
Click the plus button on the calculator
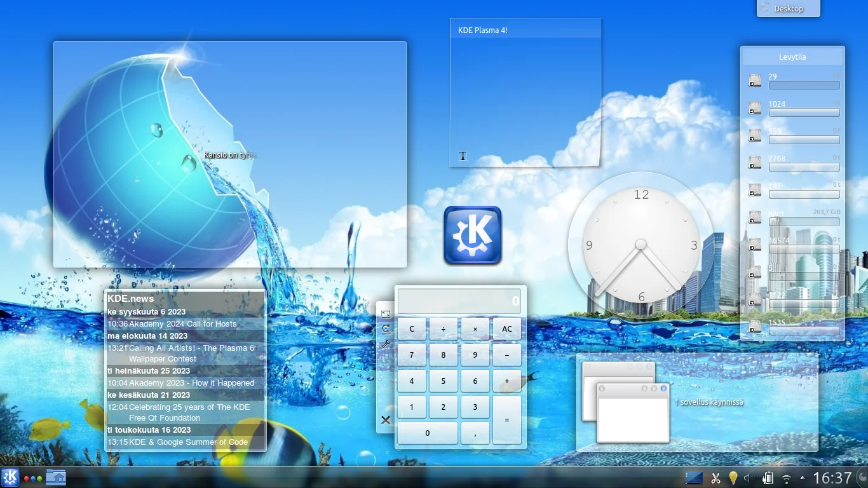tap(507, 381)
